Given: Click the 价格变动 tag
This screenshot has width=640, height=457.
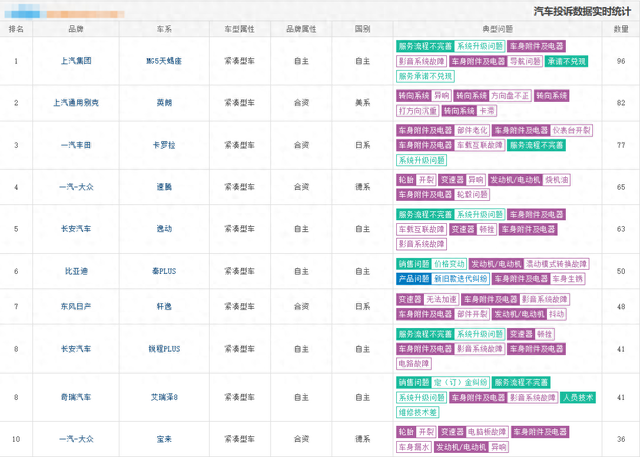Looking at the screenshot, I should [449, 264].
